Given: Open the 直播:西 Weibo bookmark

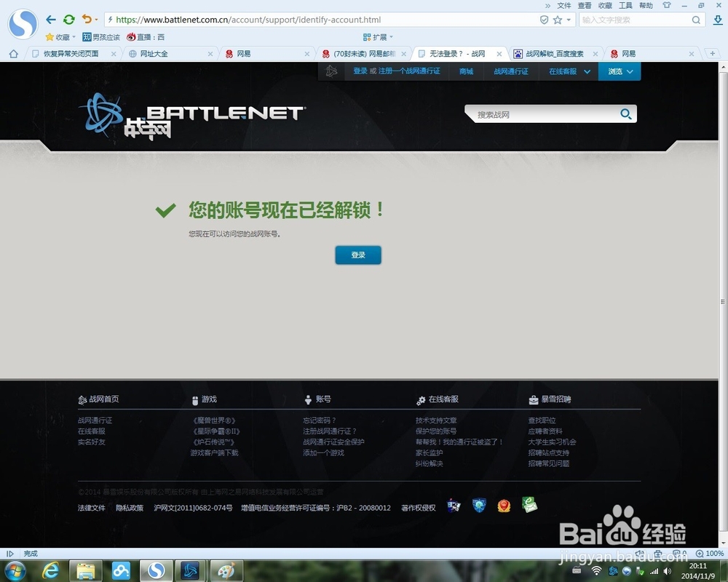Looking at the screenshot, I should [x=146, y=37].
